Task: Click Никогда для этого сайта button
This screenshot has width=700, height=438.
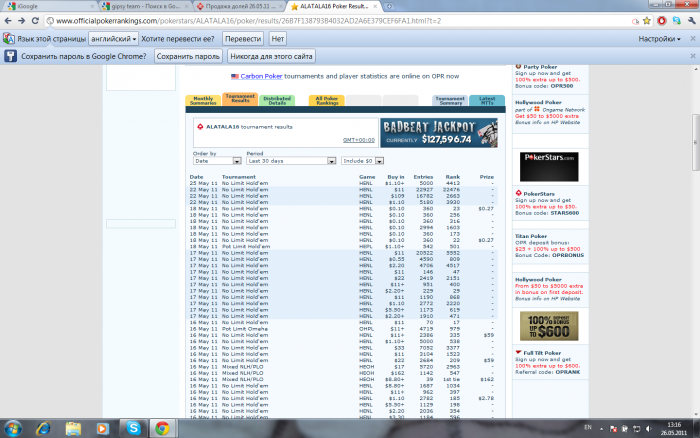Action: (x=271, y=56)
